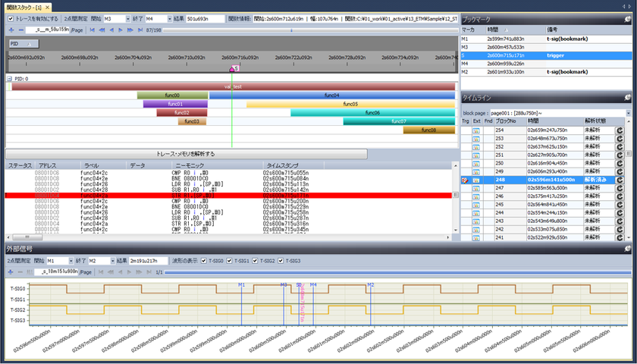Open the block page dropdown

coord(628,112)
